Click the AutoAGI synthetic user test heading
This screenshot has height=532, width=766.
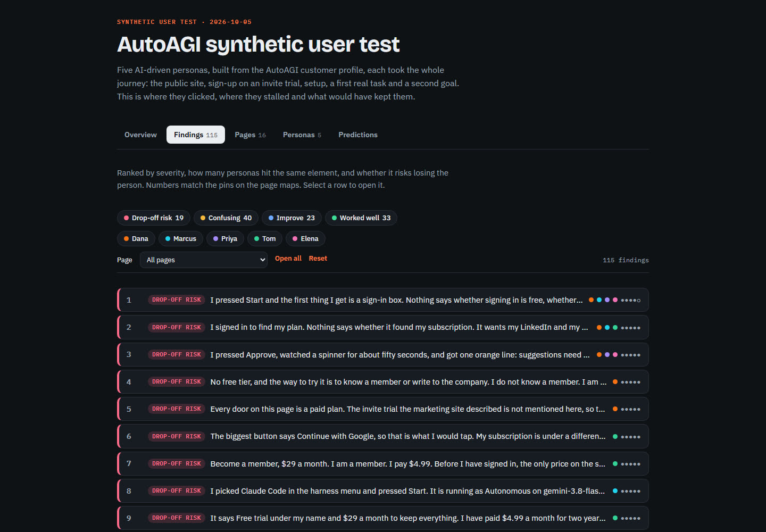(x=258, y=44)
